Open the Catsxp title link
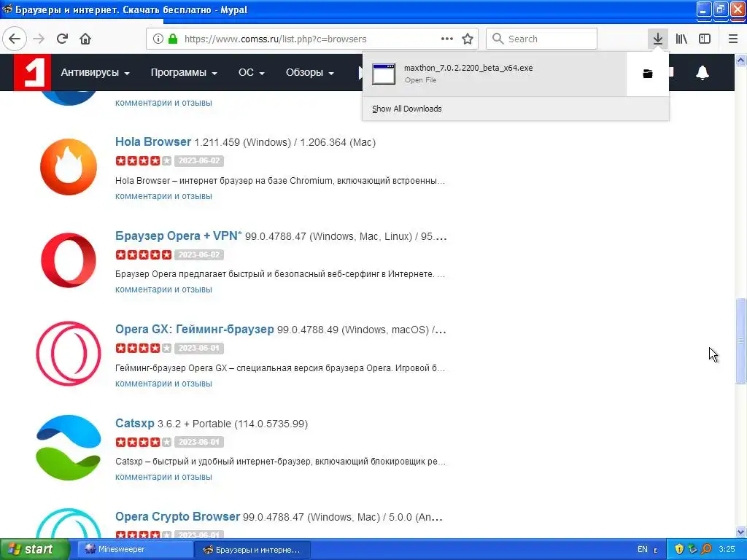747x560 pixels. pos(135,424)
